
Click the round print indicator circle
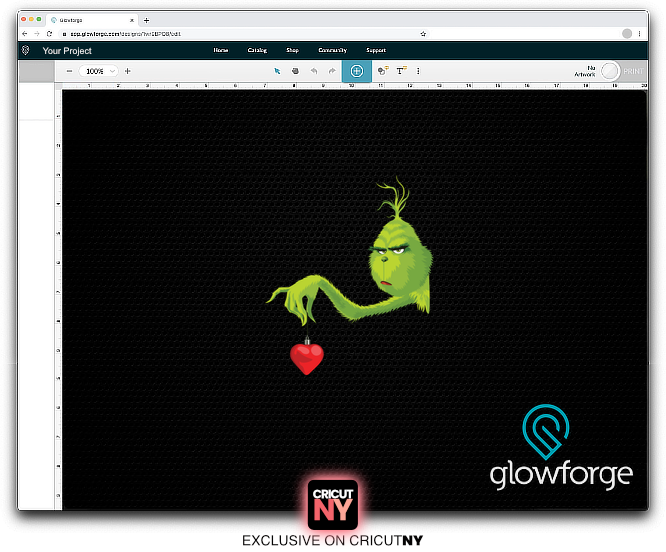tap(610, 71)
